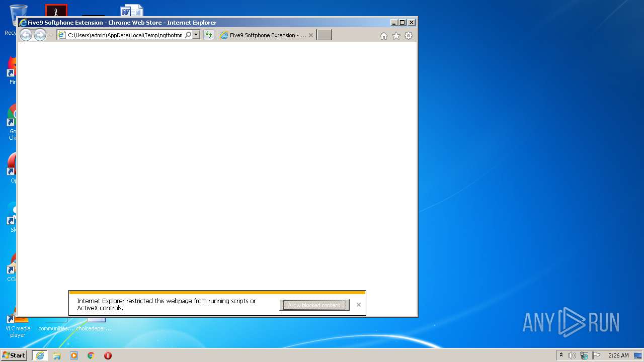Go forward with the IE Forward arrow
The image size is (644, 362).
tap(40, 35)
